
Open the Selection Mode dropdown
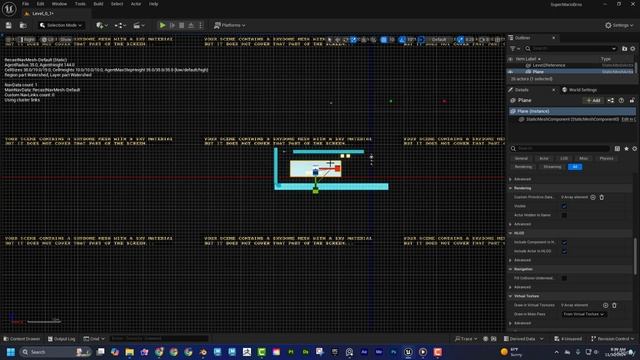tap(61, 25)
